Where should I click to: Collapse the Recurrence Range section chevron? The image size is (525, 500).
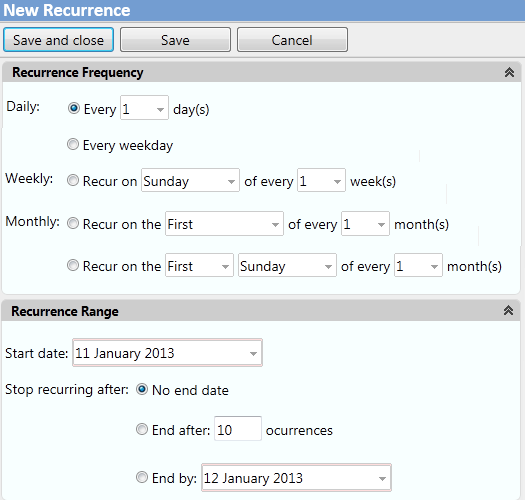tap(508, 310)
